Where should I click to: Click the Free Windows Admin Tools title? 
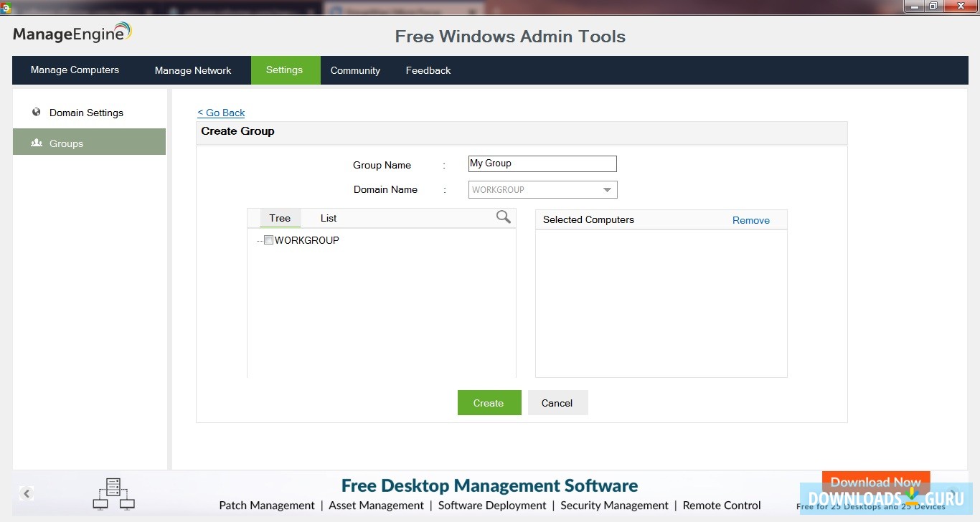510,37
